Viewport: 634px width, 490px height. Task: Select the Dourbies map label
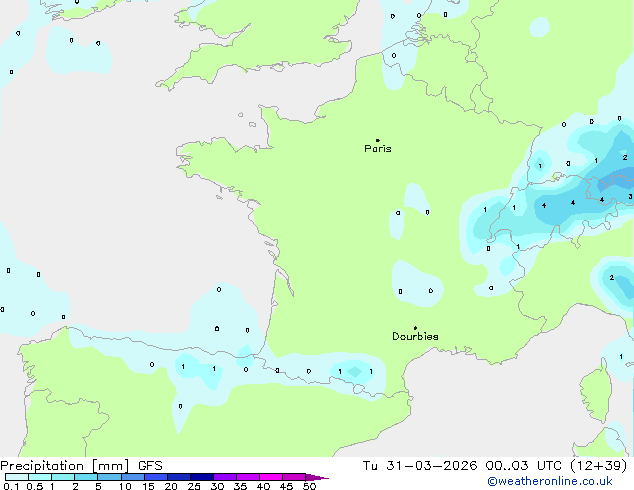pyautogui.click(x=415, y=336)
